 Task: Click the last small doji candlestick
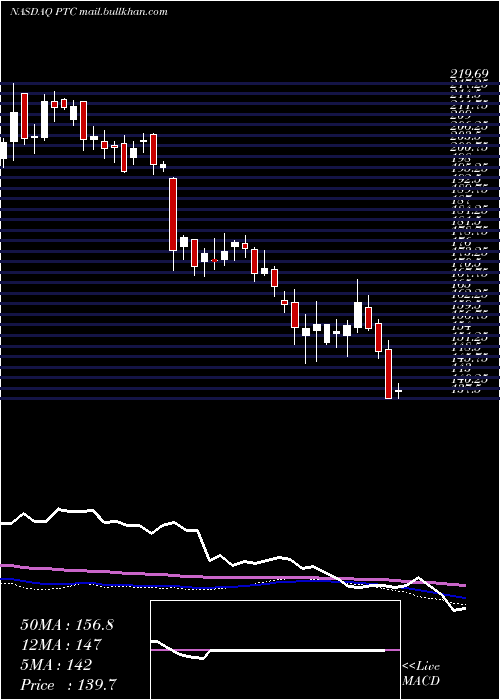click(x=398, y=391)
